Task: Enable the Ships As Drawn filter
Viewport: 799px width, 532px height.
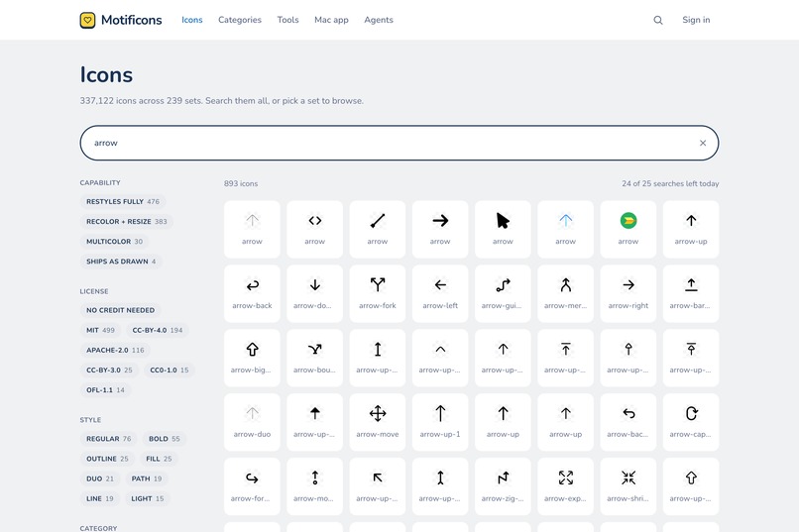Action: pyautogui.click(x=121, y=262)
